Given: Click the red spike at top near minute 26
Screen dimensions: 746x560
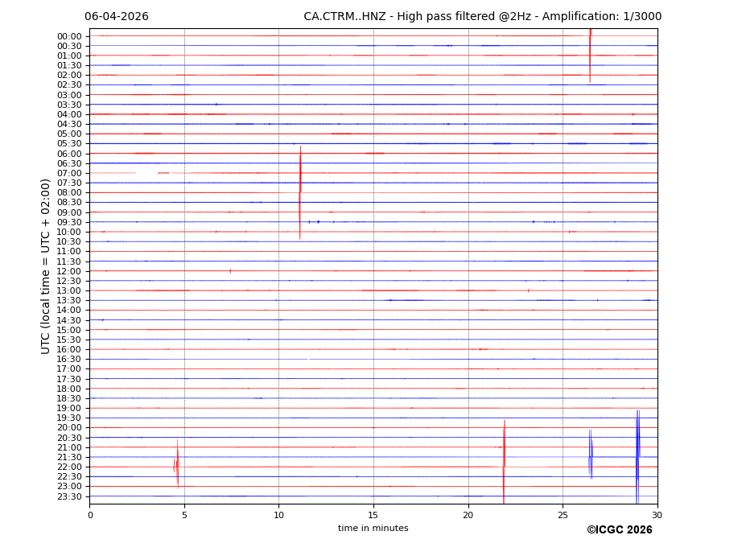Looking at the screenshot, I should [590, 55].
